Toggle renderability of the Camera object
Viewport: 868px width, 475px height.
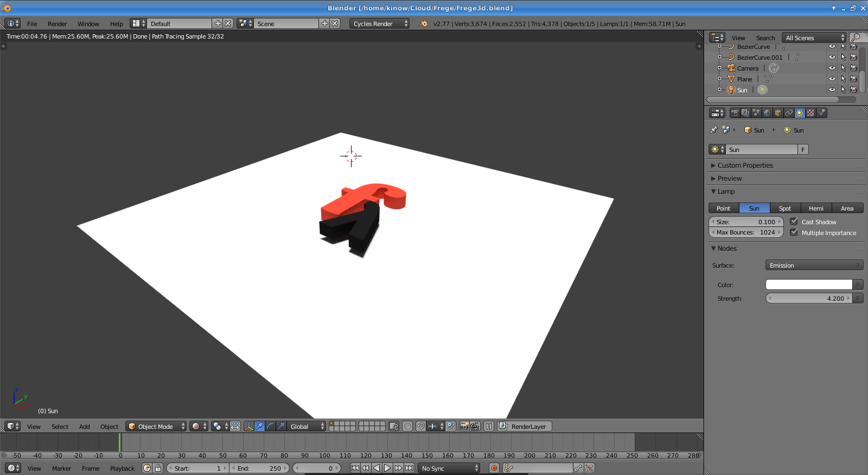853,68
